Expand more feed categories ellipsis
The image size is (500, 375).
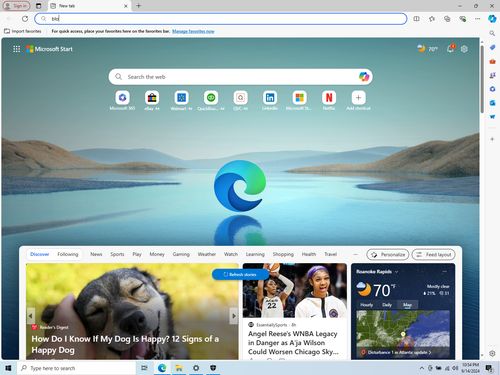click(x=355, y=254)
